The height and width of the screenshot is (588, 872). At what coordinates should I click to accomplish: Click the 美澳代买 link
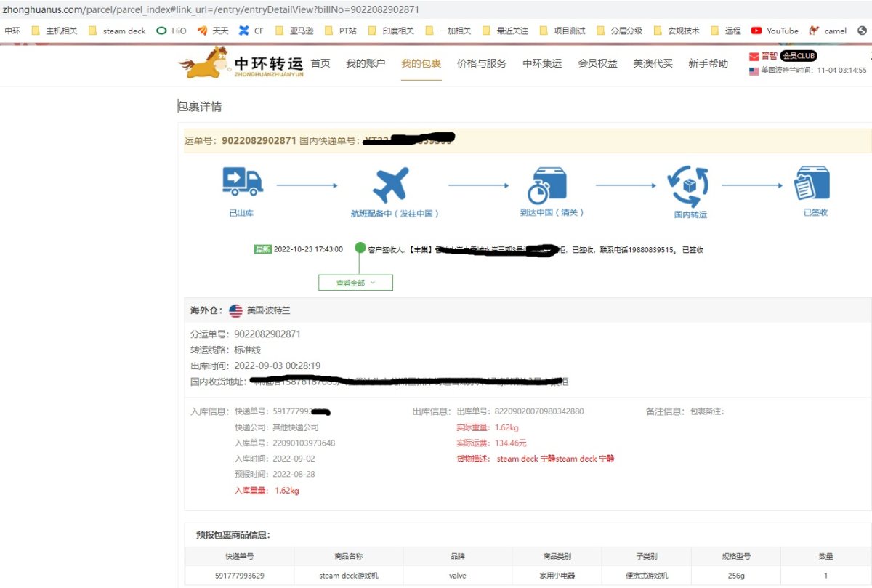click(652, 63)
